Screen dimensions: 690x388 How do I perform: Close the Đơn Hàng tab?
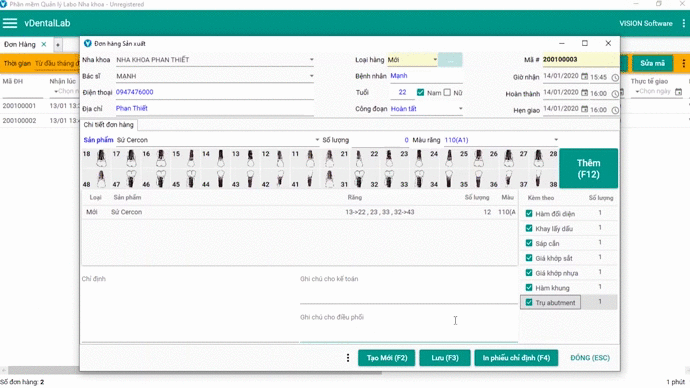44,44
